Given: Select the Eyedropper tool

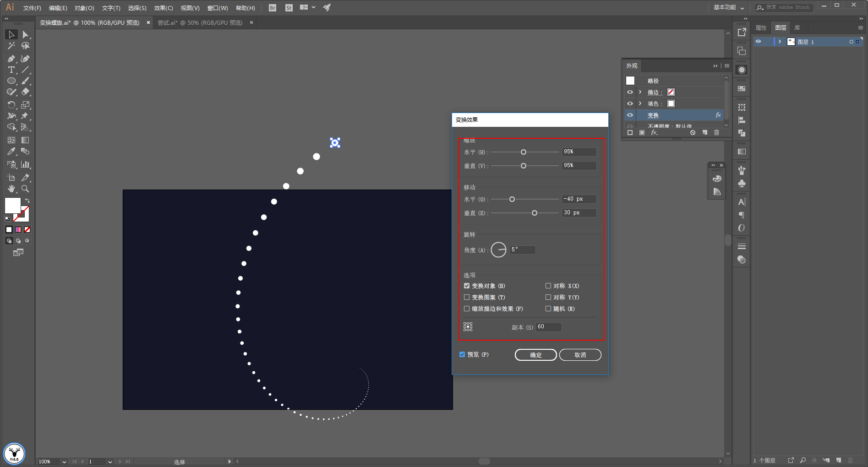Looking at the screenshot, I should [x=11, y=151].
